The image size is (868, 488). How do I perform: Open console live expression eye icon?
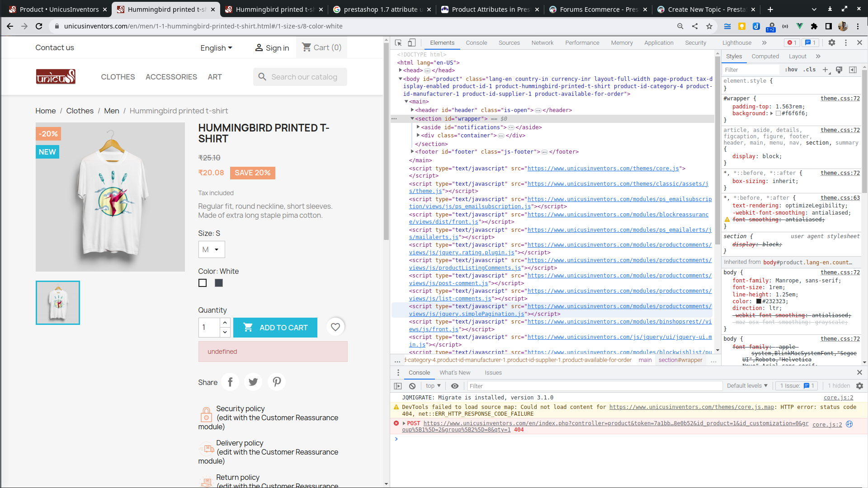(455, 386)
